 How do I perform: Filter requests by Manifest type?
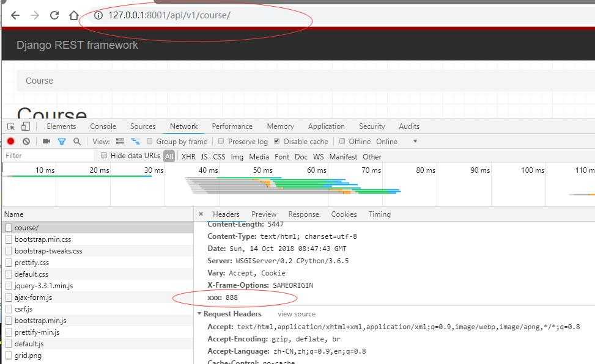click(x=343, y=156)
